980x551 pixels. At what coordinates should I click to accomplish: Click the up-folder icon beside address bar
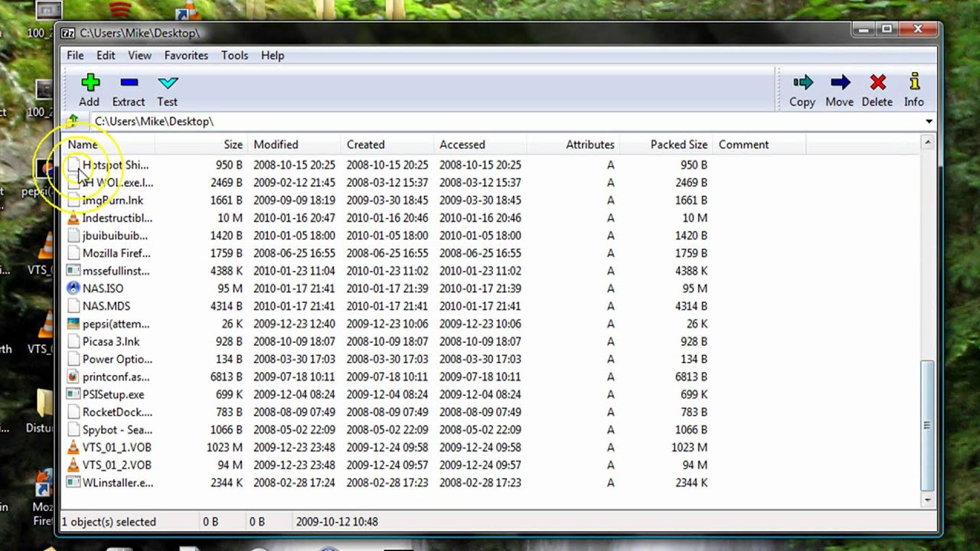tap(73, 121)
